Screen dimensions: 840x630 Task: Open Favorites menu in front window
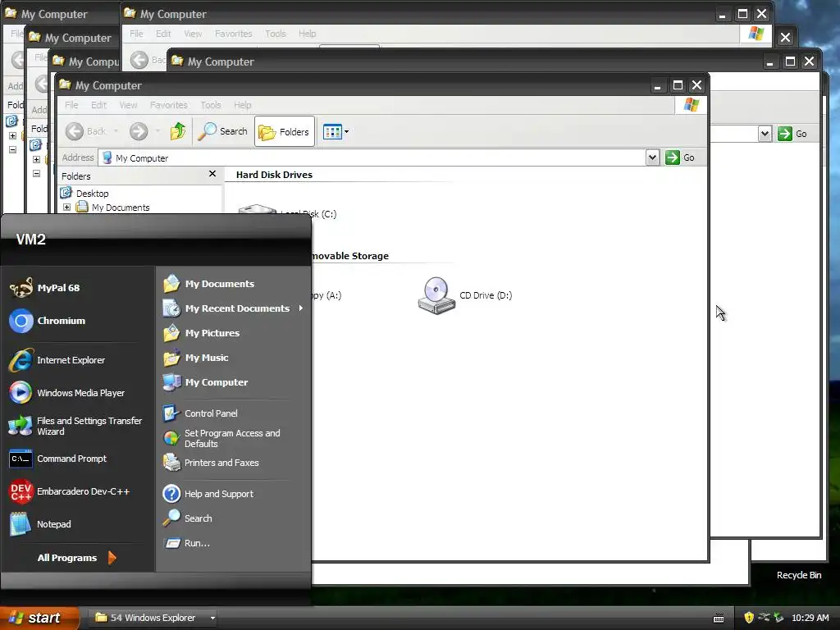click(169, 105)
